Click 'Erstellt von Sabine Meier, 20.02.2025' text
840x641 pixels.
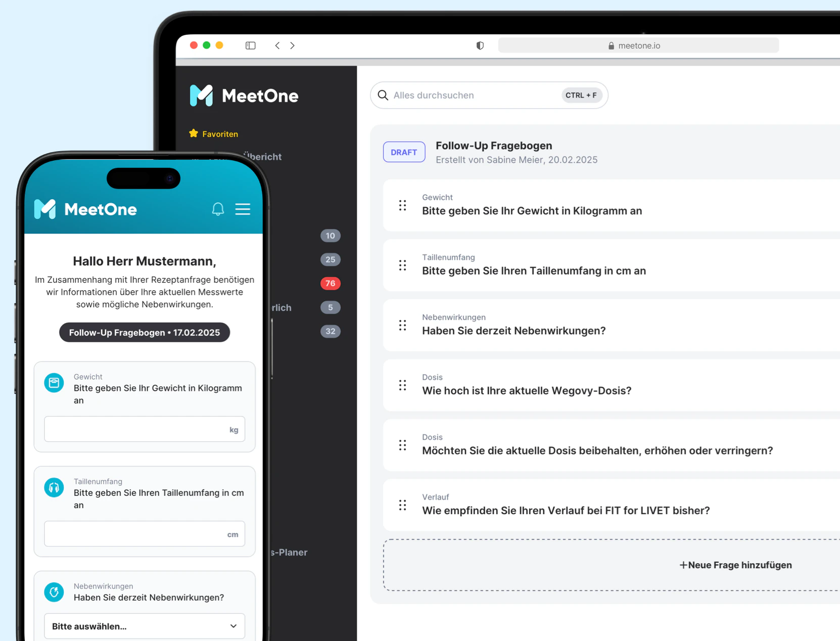point(517,160)
